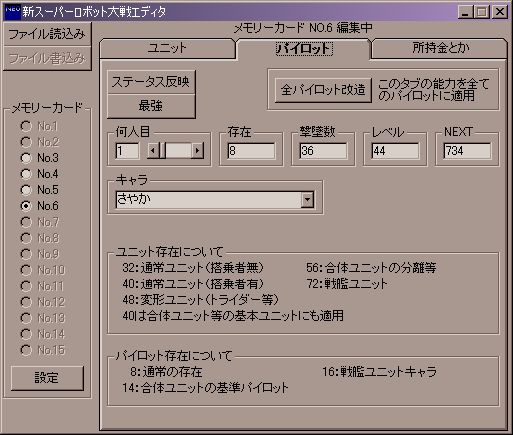This screenshot has height=435, width=513.
Task: Click the text 48:変形ユニット(トライダー等)
Action: pos(200,300)
